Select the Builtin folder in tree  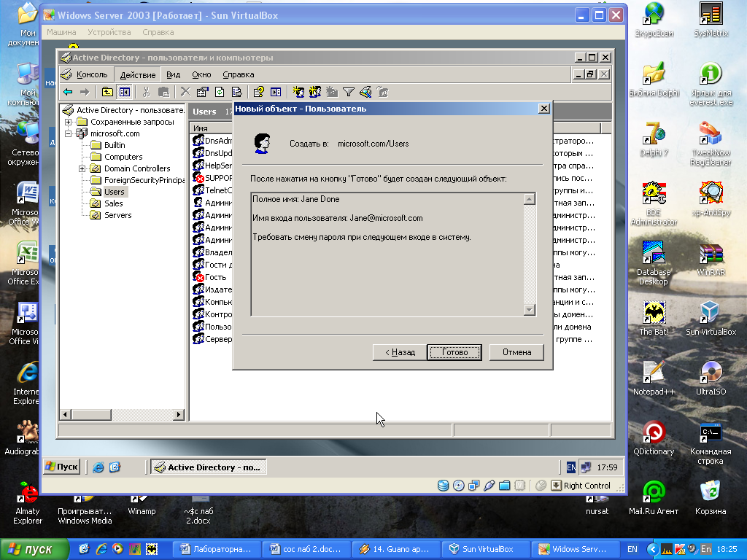pos(115,145)
